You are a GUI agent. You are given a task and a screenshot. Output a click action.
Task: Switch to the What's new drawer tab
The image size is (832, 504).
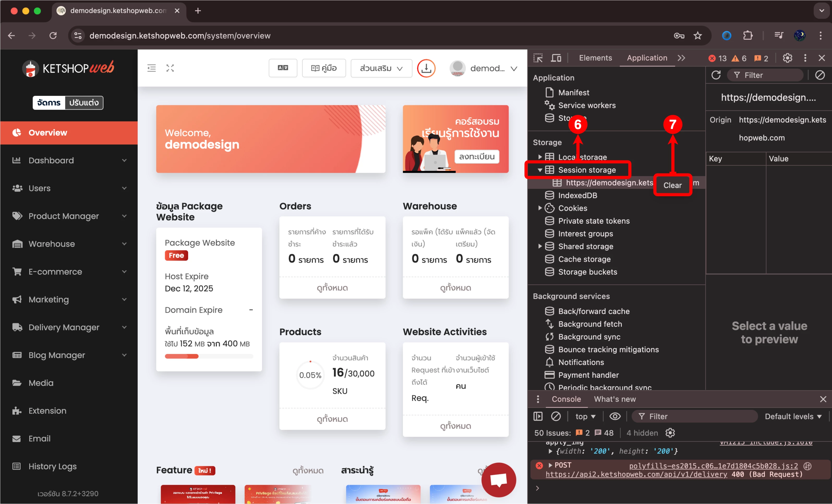click(x=615, y=399)
